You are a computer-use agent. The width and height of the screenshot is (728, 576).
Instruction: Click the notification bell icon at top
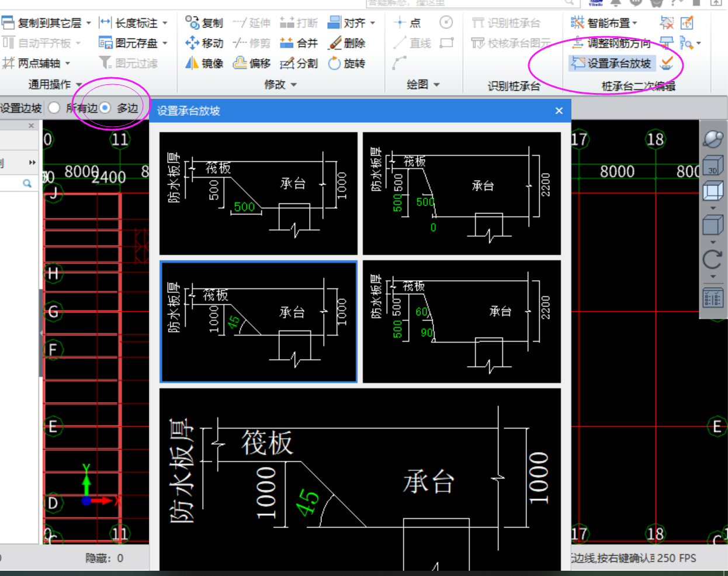click(616, 3)
